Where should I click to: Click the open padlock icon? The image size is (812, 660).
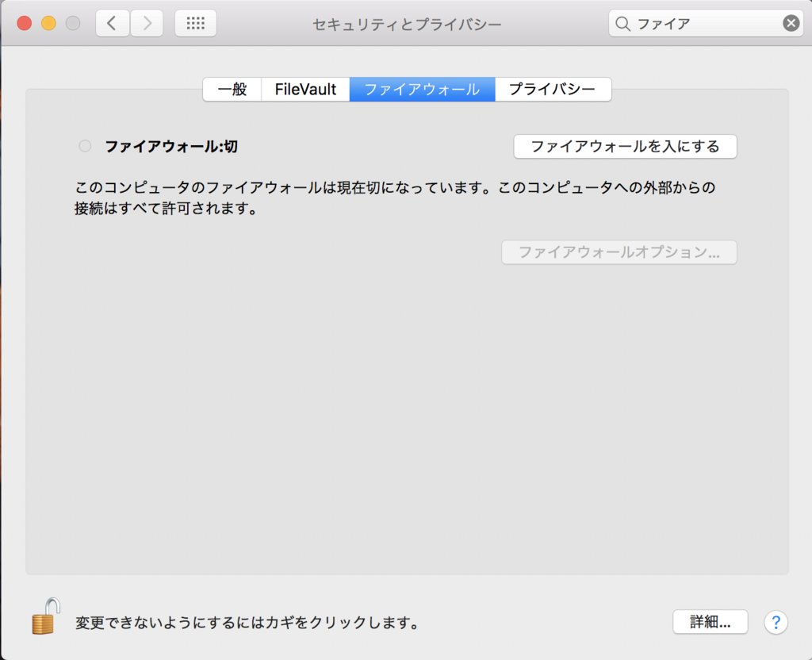click(45, 616)
